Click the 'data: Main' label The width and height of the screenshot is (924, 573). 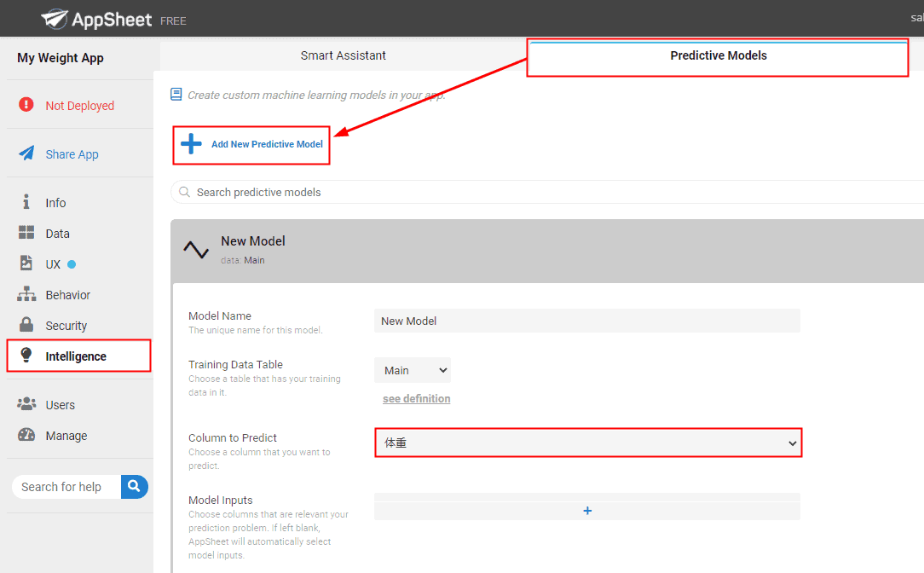[x=243, y=260]
